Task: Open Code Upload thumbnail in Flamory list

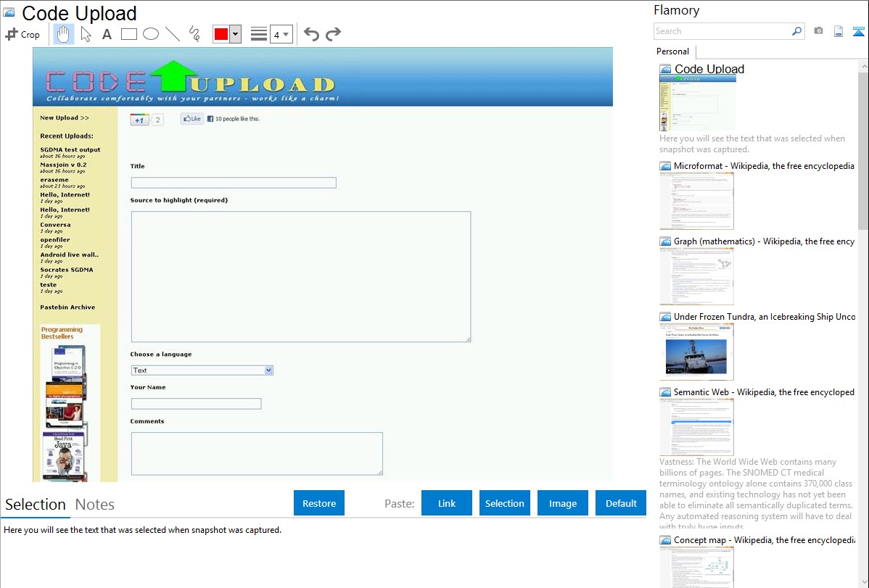Action: click(x=698, y=104)
